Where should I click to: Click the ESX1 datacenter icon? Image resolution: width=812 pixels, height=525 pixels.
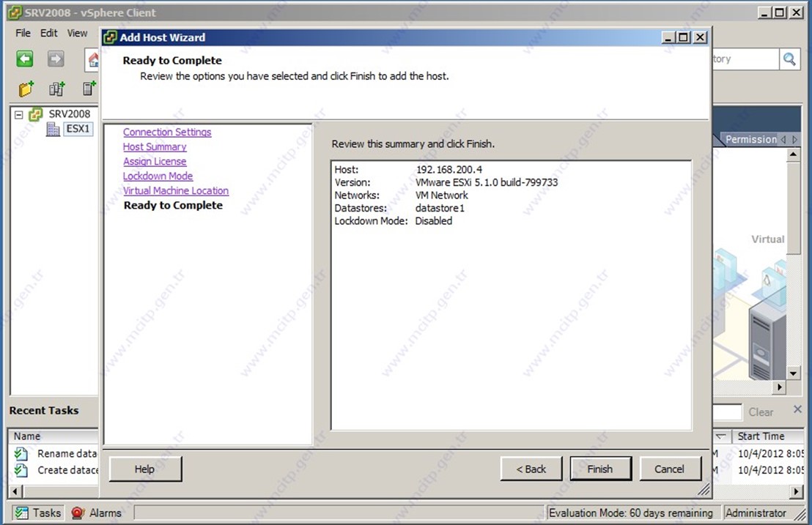coord(53,130)
